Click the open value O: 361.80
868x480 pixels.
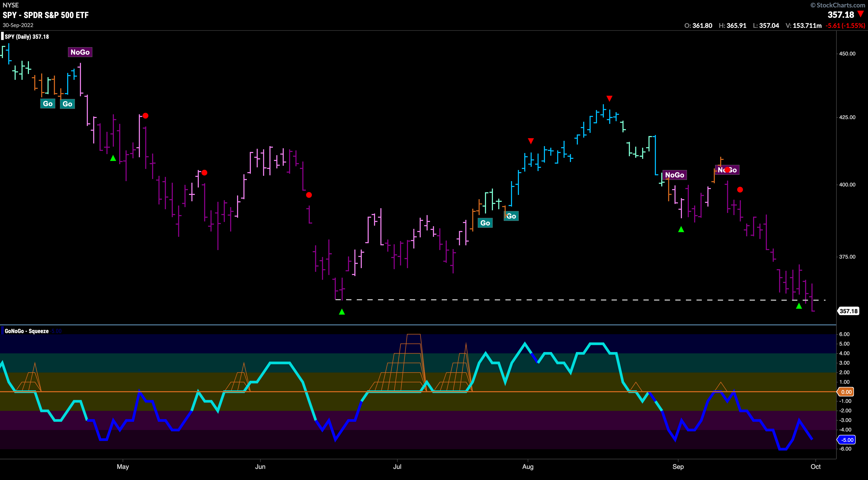coord(698,25)
